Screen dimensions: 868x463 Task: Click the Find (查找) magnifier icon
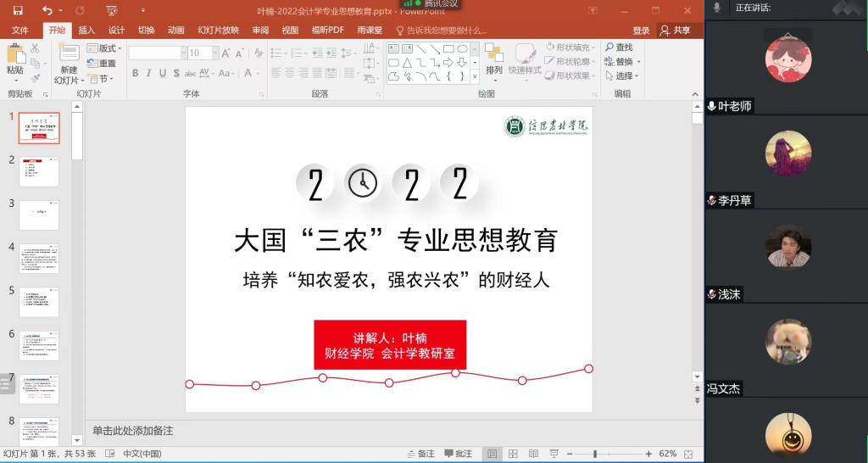609,47
